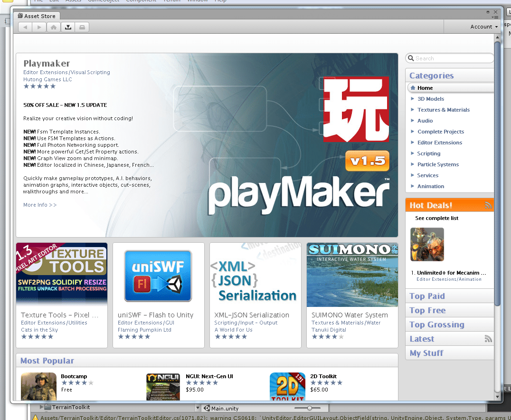The height and width of the screenshot is (420, 511).
Task: Switch to the Asset Store tab
Action: click(37, 16)
